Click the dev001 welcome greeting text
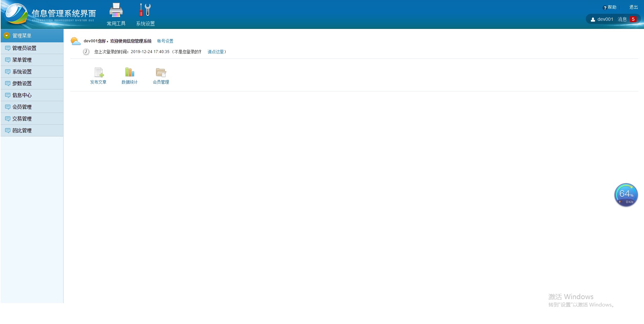This screenshot has height=324, width=644. 118,41
